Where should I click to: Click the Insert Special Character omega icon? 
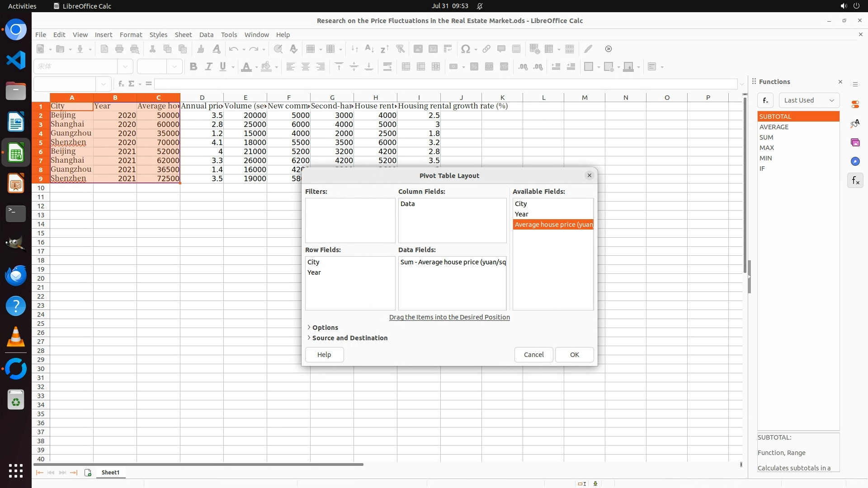pyautogui.click(x=465, y=49)
